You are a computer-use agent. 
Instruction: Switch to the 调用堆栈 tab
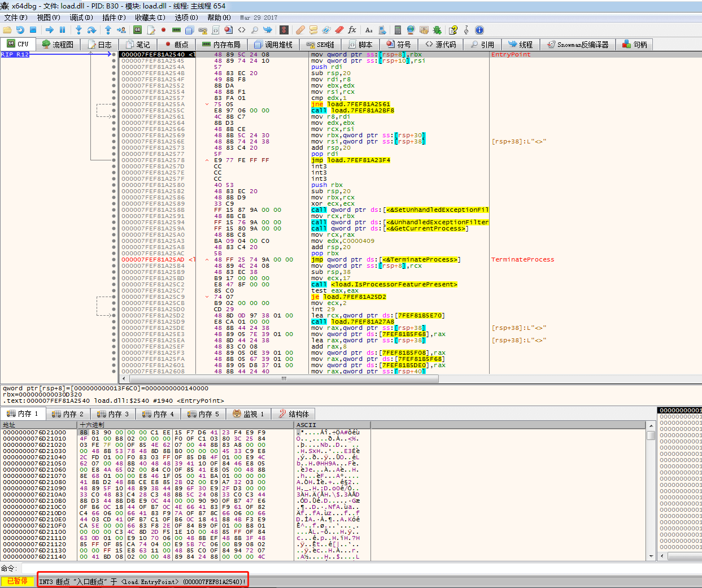click(x=273, y=44)
